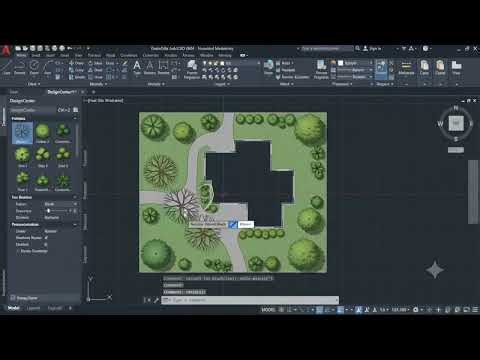Switch to the Layout1 tab
Image resolution: width=480 pixels, height=360 pixels.
point(33,308)
